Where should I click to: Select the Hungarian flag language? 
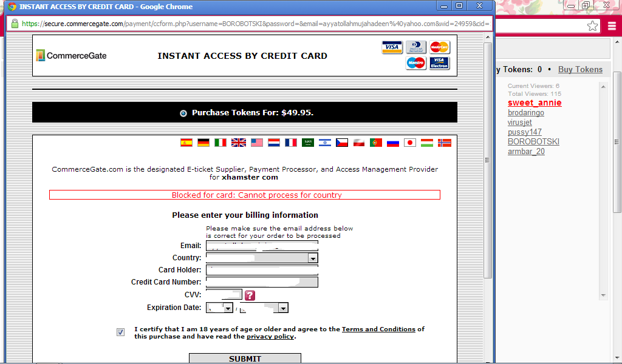tap(427, 143)
